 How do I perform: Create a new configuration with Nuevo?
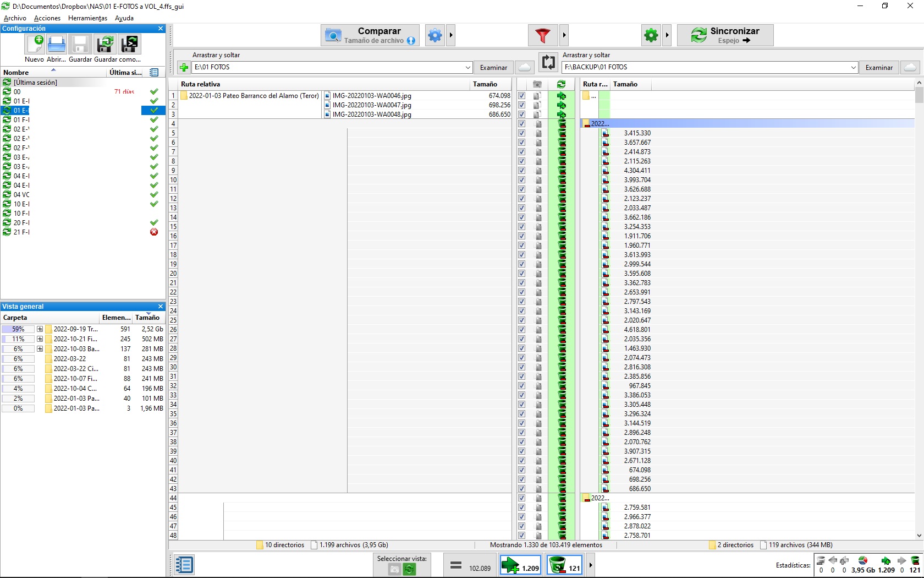click(x=35, y=44)
